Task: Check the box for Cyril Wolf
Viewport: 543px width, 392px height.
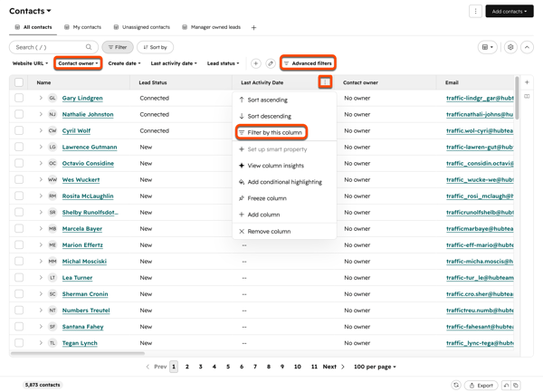Action: pos(19,130)
